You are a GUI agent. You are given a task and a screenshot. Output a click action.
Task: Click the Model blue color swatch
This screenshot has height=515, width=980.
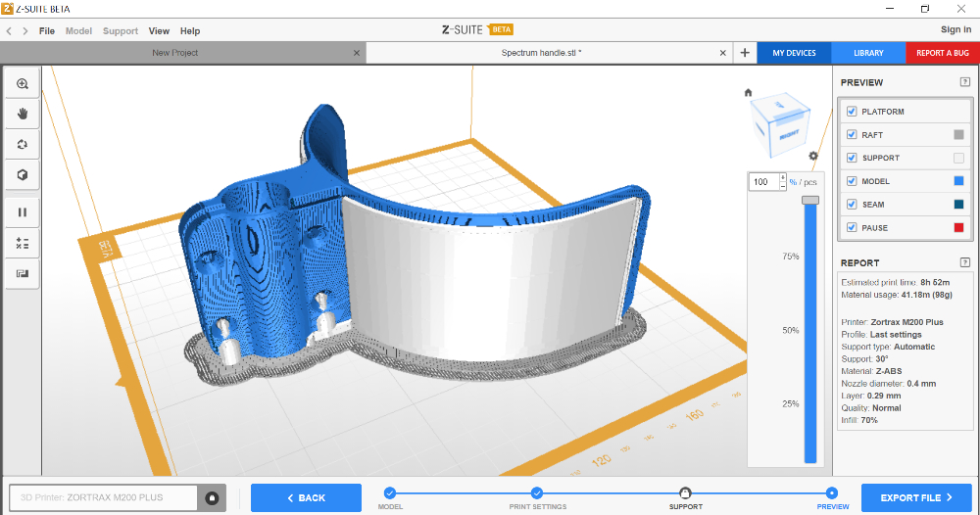point(958,181)
